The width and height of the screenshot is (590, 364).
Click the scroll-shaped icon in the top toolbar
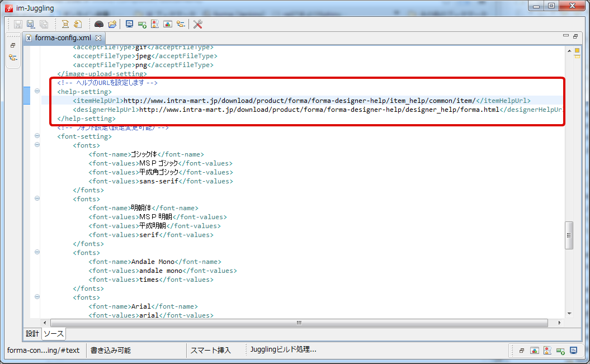(65, 25)
